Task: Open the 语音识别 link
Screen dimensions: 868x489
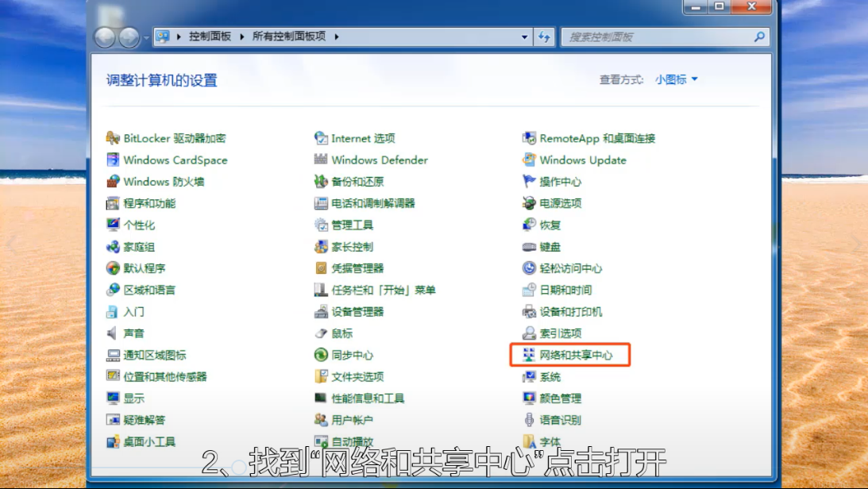Action: pyautogui.click(x=560, y=420)
